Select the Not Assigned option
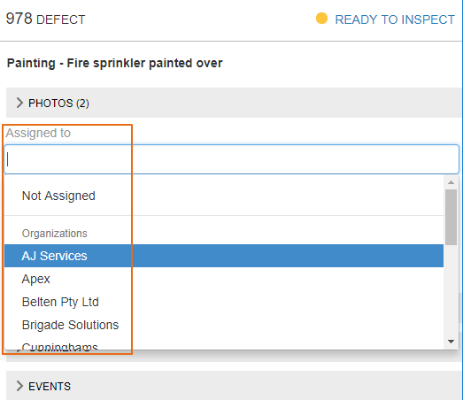 pyautogui.click(x=224, y=196)
